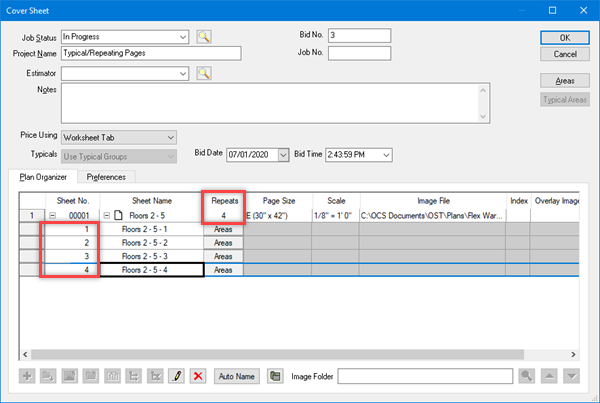
Task: Click the E (30" x 42") page size cell
Action: pyautogui.click(x=278, y=215)
